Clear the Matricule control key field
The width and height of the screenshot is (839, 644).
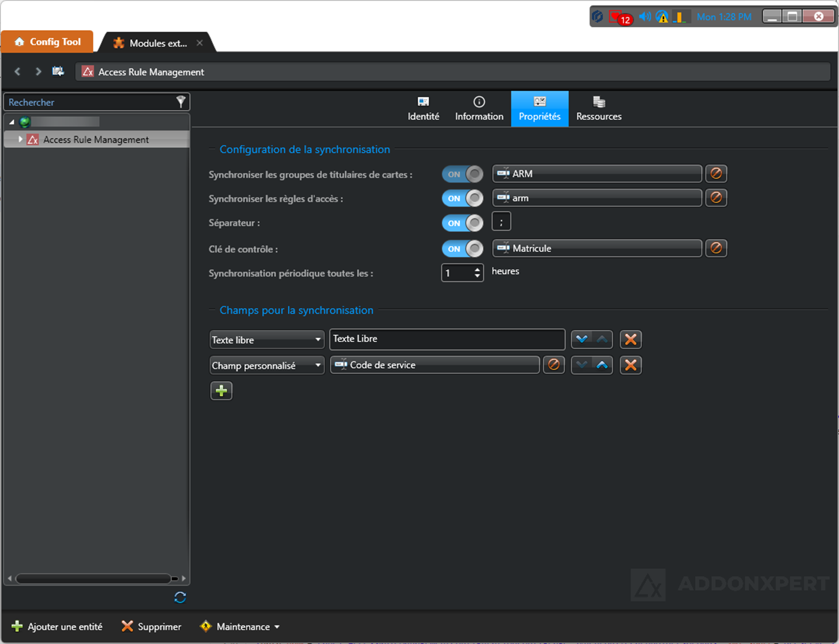[716, 248]
